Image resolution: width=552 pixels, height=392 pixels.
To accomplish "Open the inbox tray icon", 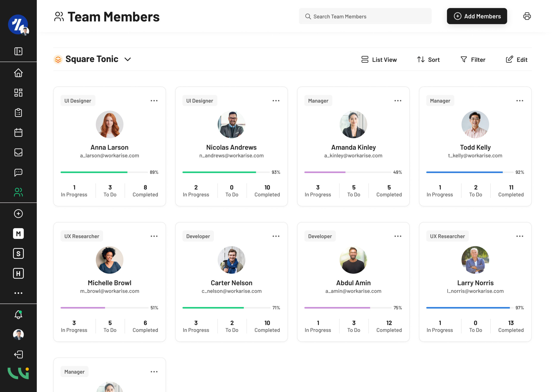I will click(x=18, y=152).
